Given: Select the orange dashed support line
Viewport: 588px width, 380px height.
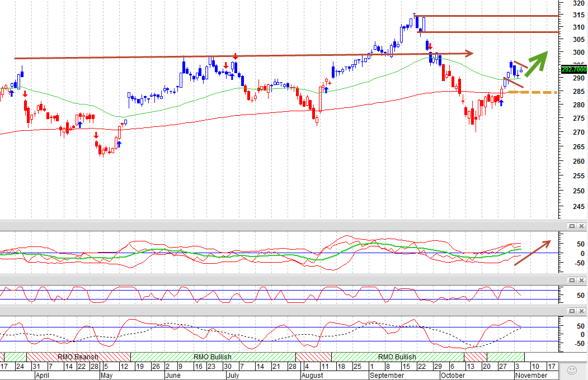Looking at the screenshot, I should click(x=533, y=92).
